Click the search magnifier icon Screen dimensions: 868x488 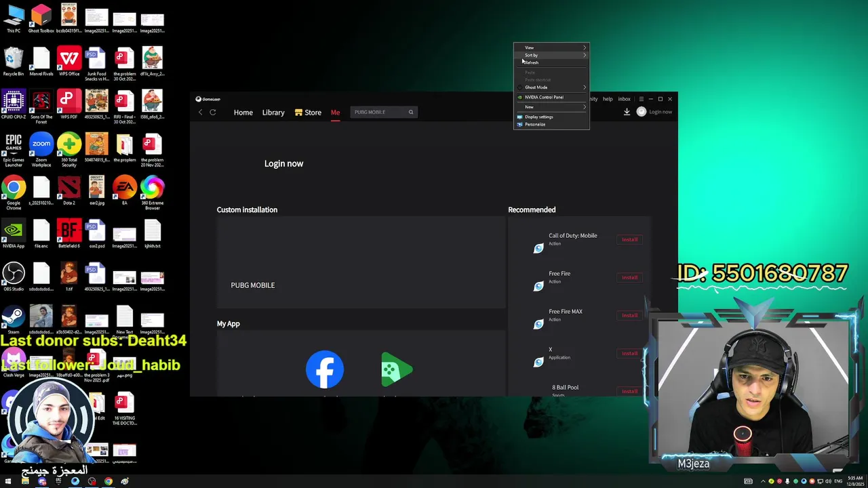pyautogui.click(x=410, y=112)
